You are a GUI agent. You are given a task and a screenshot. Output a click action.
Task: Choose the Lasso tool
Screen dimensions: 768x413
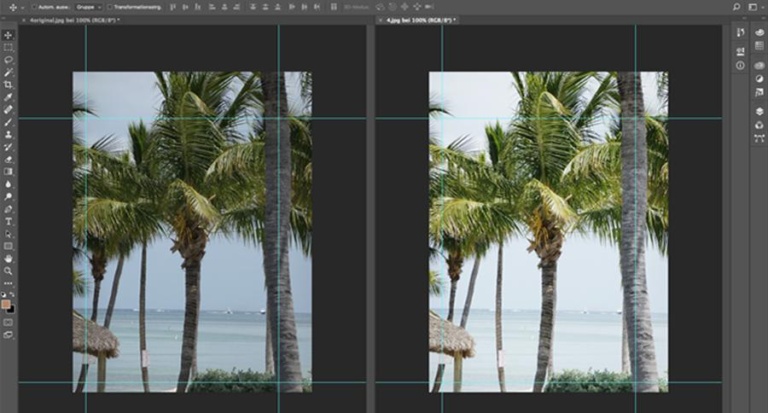point(8,59)
